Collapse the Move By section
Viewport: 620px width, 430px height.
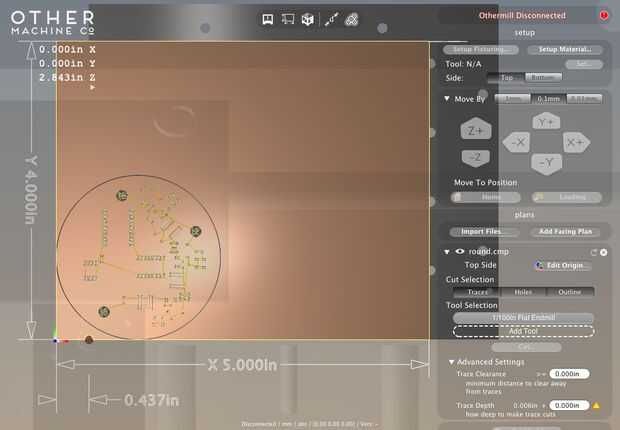point(447,99)
